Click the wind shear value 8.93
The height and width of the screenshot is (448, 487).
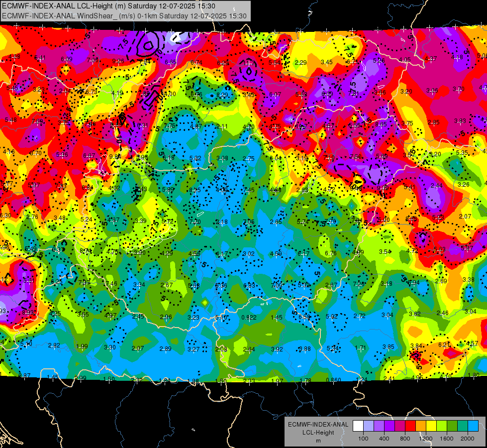[x=28, y=313]
